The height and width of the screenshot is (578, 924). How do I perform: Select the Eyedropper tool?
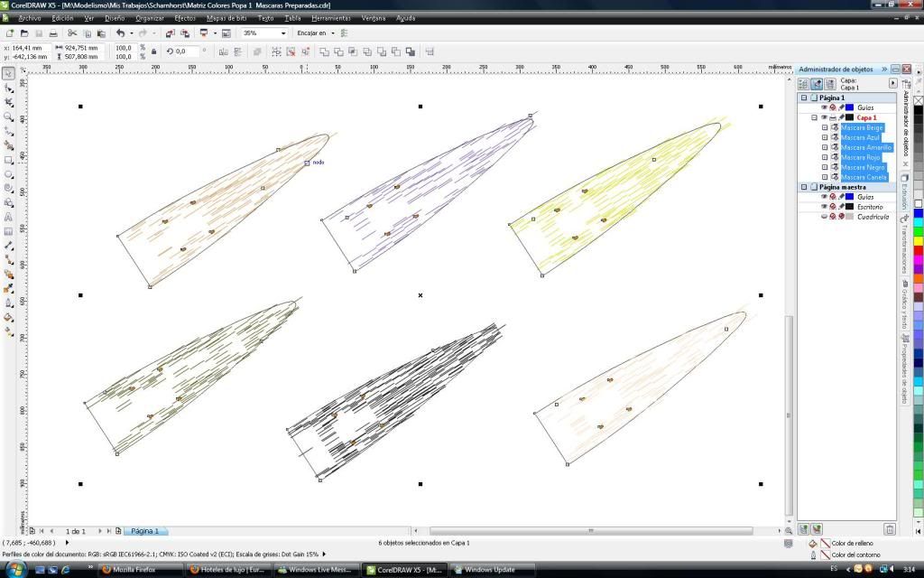tap(9, 288)
